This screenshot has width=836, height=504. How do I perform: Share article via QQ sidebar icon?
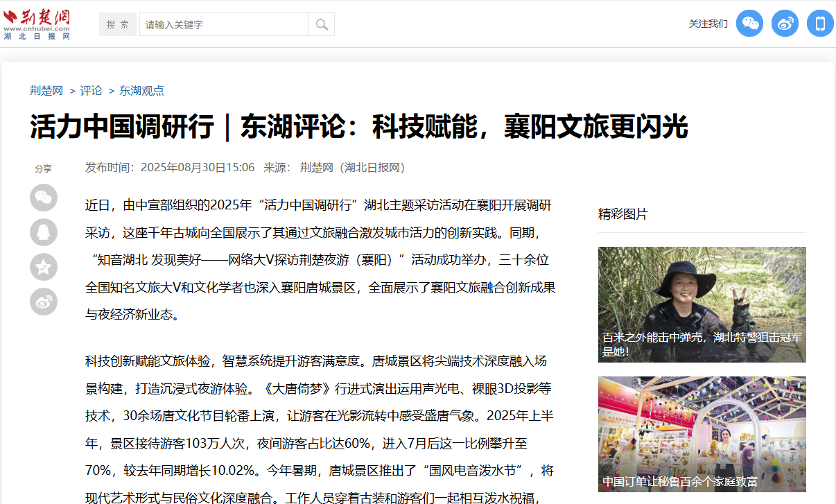44,232
